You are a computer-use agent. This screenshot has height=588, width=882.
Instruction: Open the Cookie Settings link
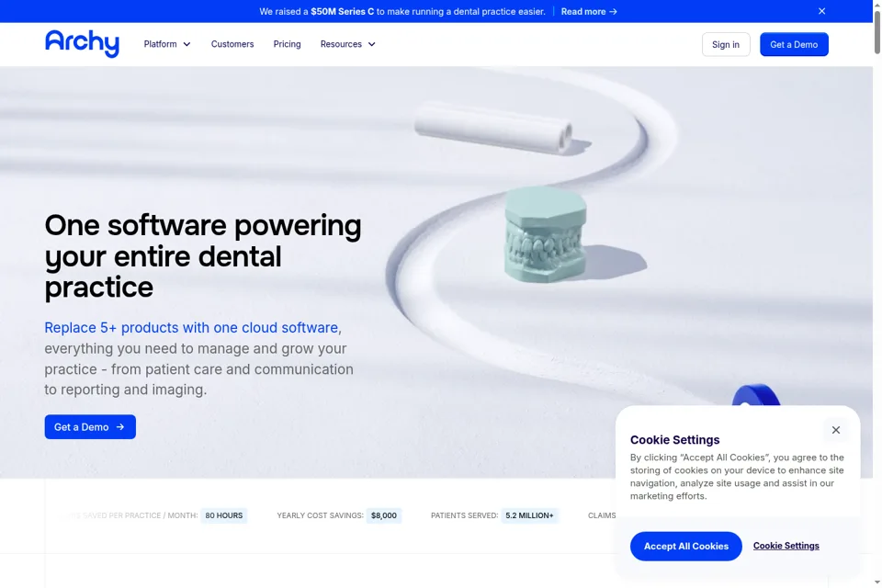click(x=786, y=546)
